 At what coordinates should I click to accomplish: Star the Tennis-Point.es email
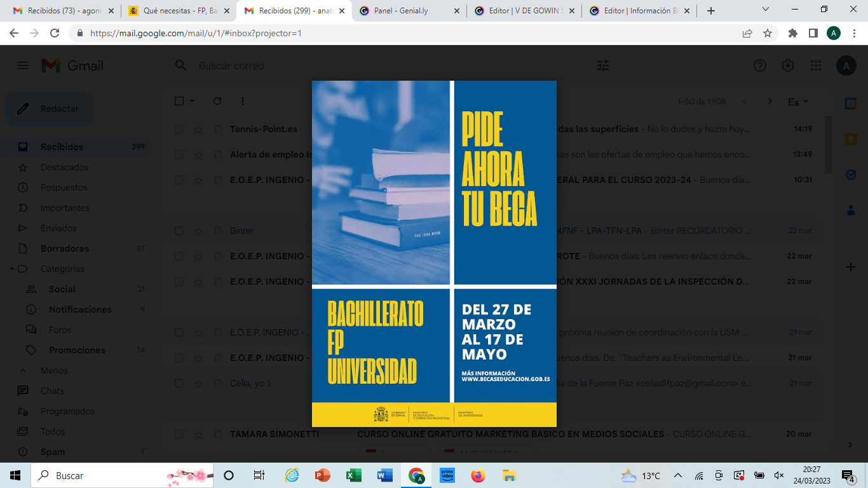(198, 129)
